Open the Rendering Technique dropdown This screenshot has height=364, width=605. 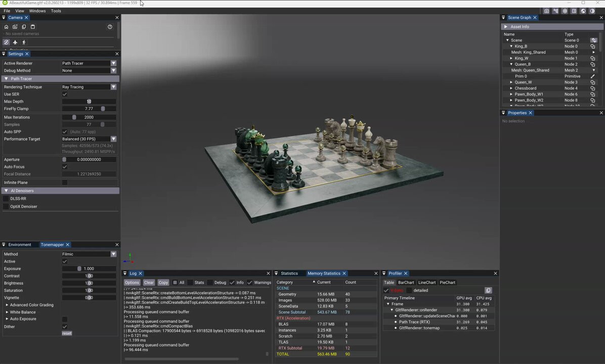[89, 87]
